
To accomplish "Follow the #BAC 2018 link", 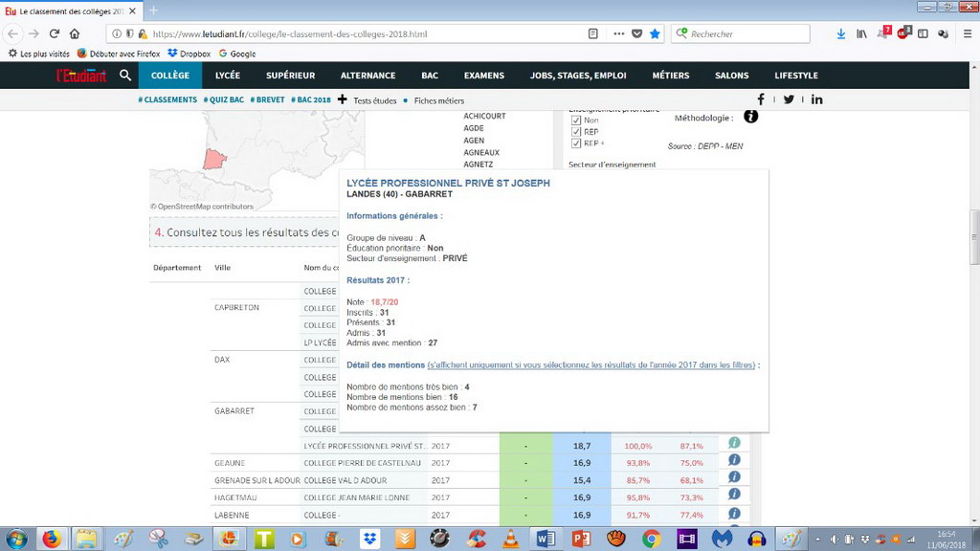I will [x=311, y=99].
